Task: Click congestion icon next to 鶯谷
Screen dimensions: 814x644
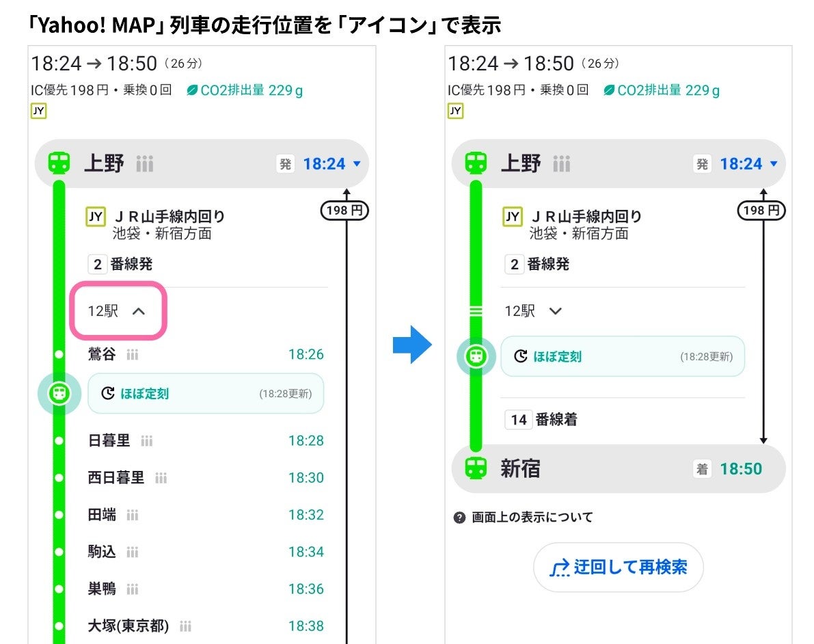Action: click(x=133, y=355)
